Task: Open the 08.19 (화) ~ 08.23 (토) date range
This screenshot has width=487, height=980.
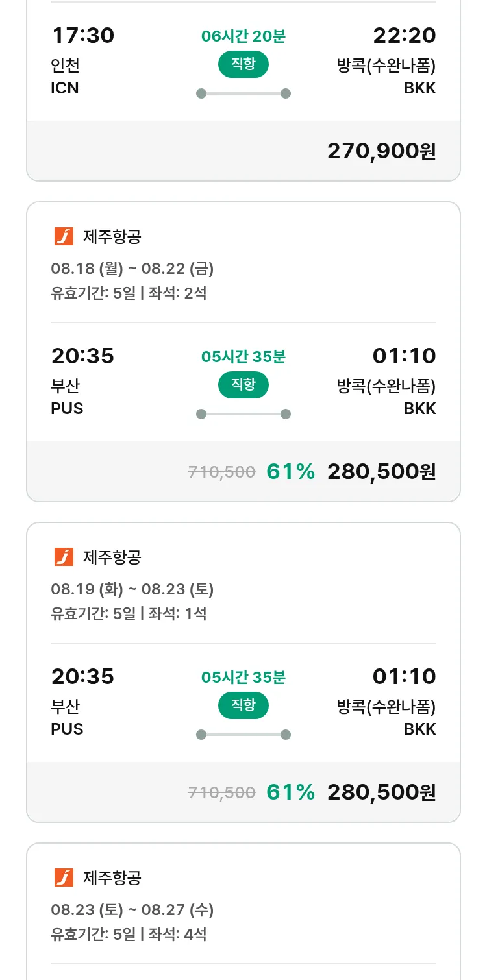Action: [x=132, y=589]
